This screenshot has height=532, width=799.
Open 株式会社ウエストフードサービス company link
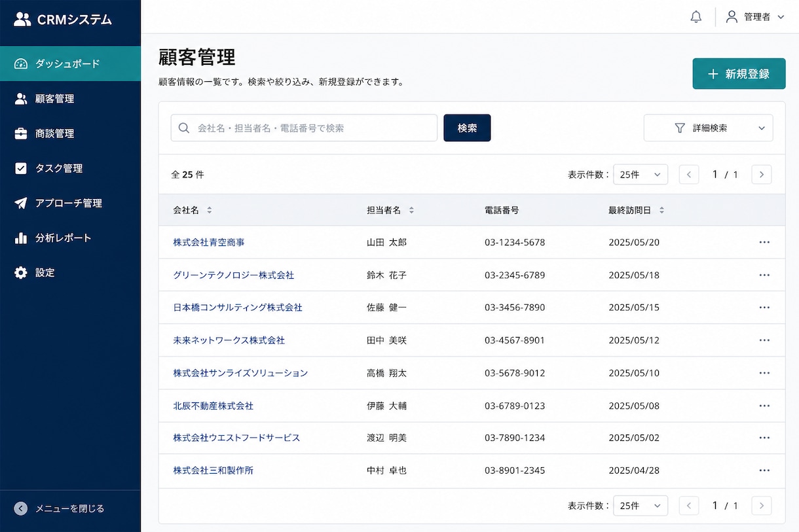pyautogui.click(x=236, y=437)
